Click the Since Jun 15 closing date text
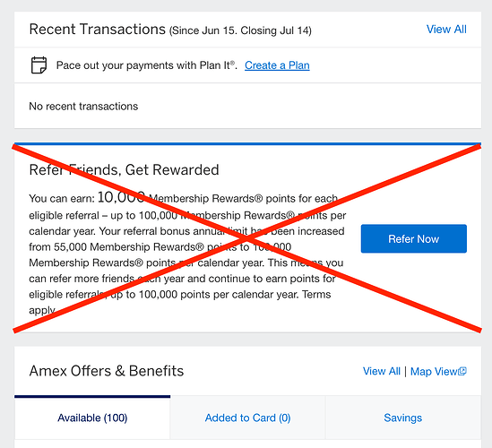492x448 pixels. point(240,30)
